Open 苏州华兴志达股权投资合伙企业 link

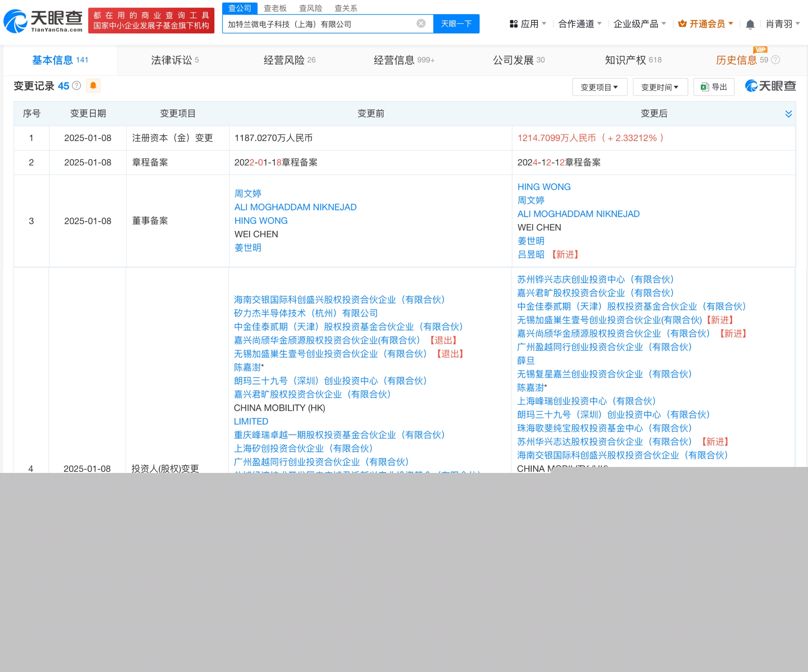click(605, 442)
